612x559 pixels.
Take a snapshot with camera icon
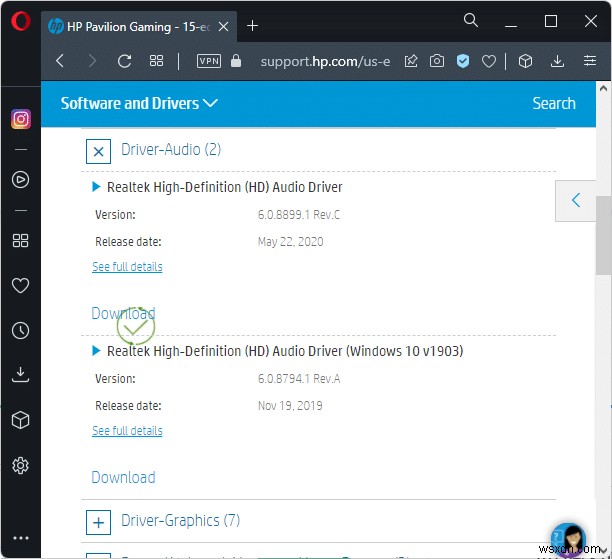click(x=437, y=61)
